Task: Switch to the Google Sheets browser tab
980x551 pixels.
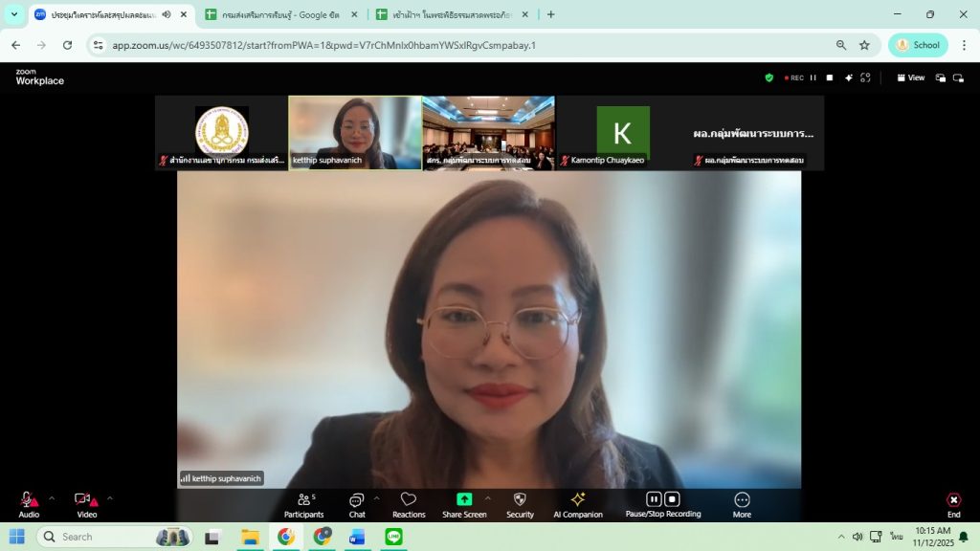Action: coord(279,14)
